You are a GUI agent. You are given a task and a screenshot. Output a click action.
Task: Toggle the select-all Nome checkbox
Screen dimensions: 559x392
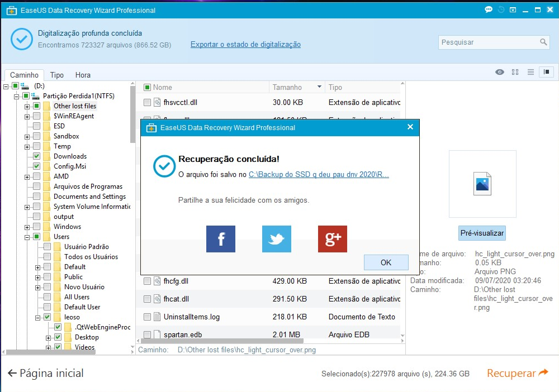147,87
